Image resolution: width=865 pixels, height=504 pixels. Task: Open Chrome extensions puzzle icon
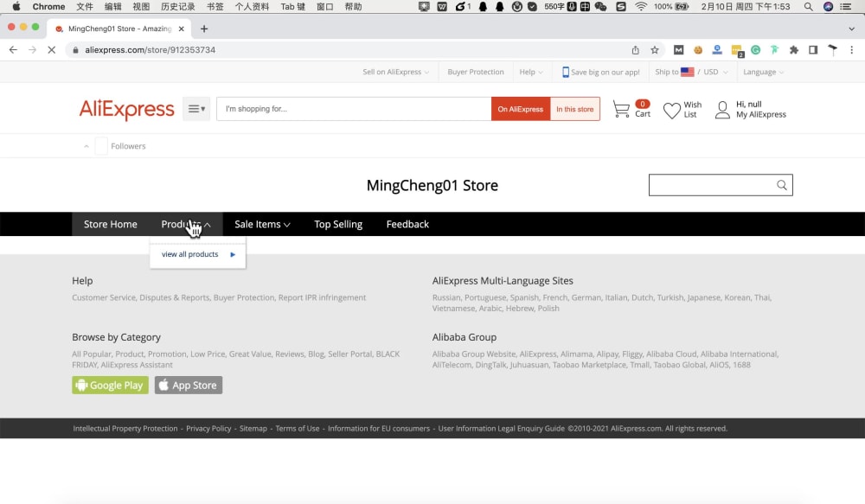(x=794, y=49)
